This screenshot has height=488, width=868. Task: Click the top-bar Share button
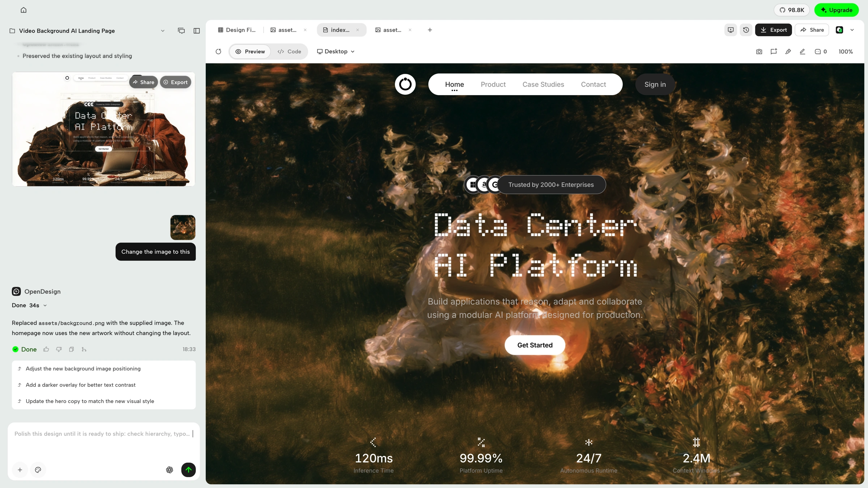pos(812,30)
